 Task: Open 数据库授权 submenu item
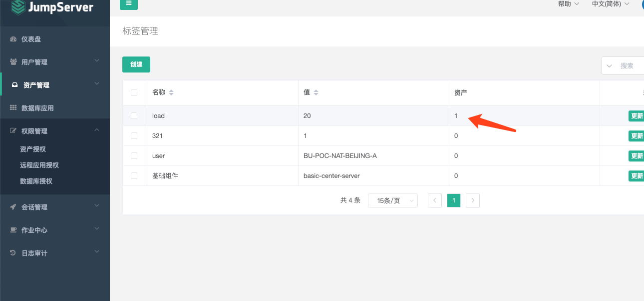click(36, 181)
